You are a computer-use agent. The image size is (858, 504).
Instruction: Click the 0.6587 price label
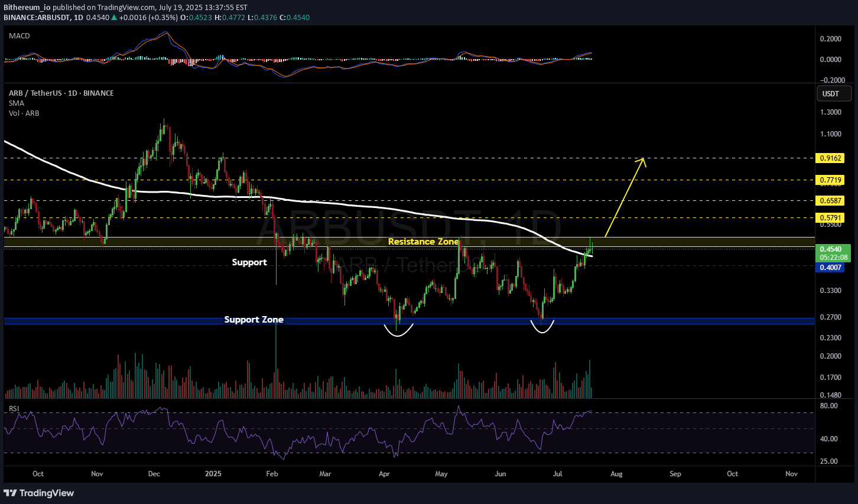[830, 201]
